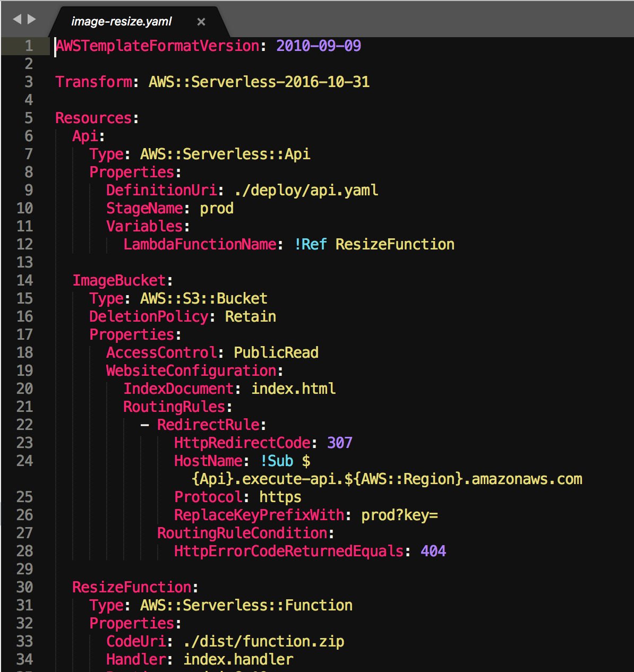The height and width of the screenshot is (672, 634).
Task: Click the ImageBucket key
Action: point(119,280)
